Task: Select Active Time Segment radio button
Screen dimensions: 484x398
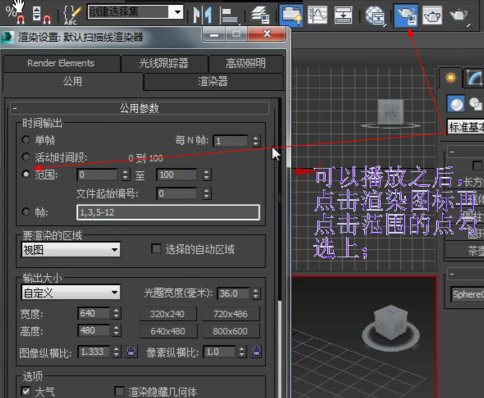Action: (26, 156)
